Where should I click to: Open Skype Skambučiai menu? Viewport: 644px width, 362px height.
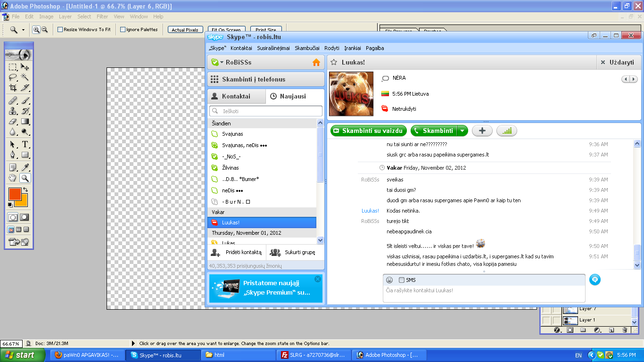point(307,48)
